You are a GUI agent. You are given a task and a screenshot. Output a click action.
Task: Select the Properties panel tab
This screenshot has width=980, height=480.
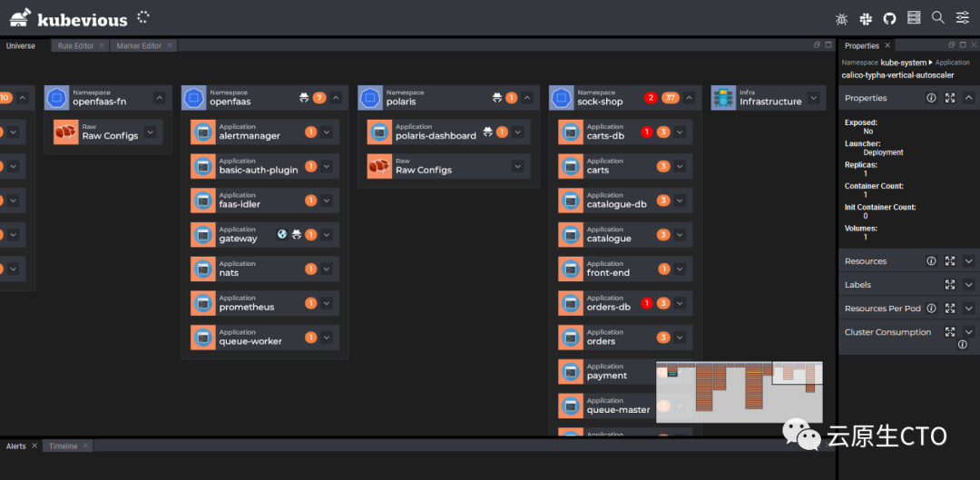(x=862, y=45)
